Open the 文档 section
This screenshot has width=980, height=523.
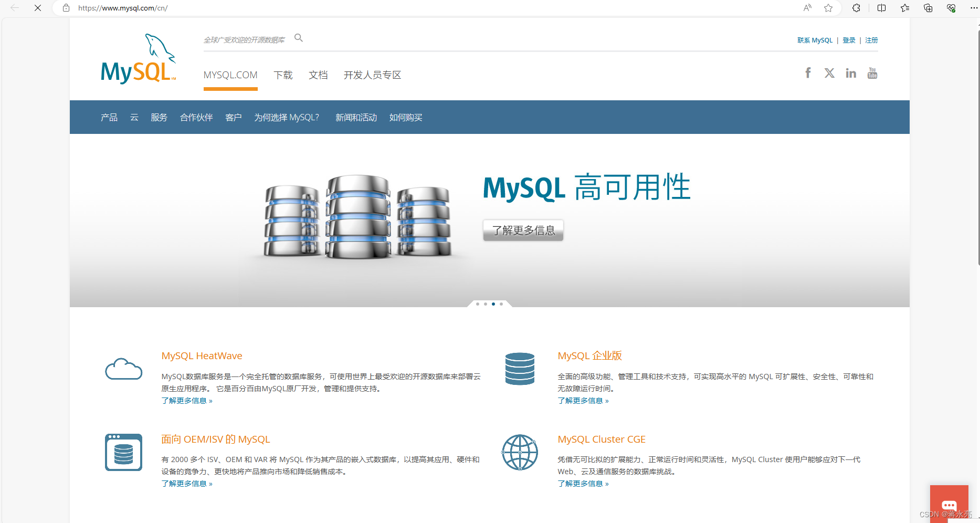(x=318, y=75)
